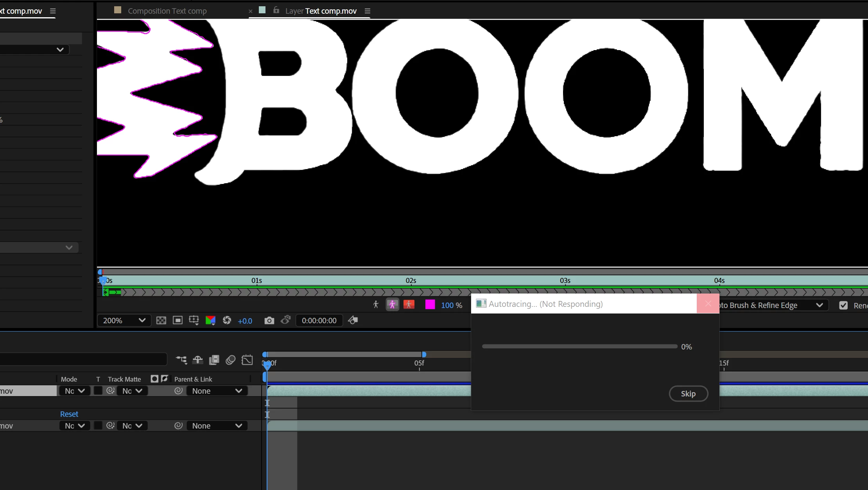Switch to Composition Text comp tab

click(x=167, y=11)
